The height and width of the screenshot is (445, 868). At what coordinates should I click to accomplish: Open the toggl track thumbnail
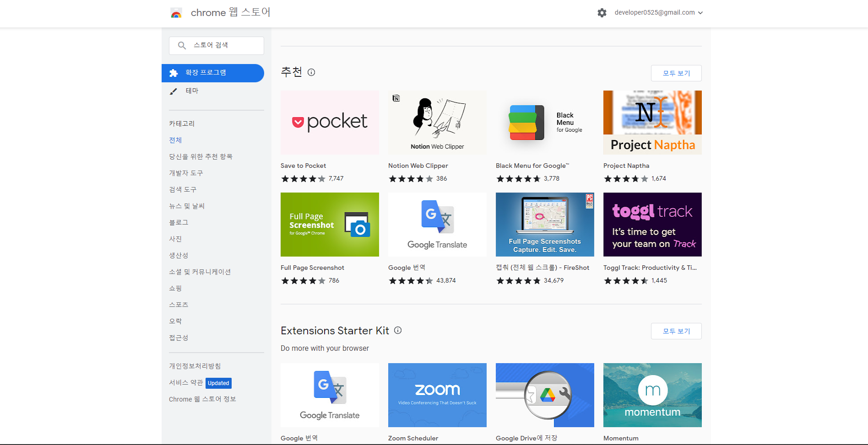pos(652,225)
